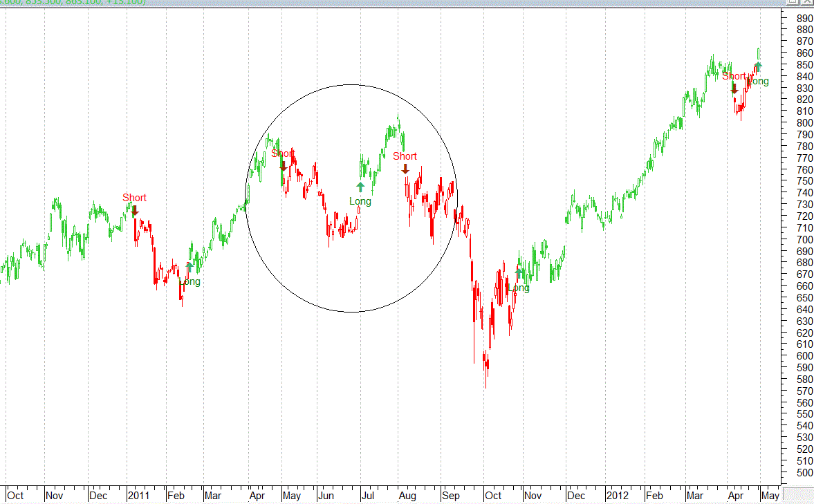Click the 510 price axis value

(x=804, y=461)
